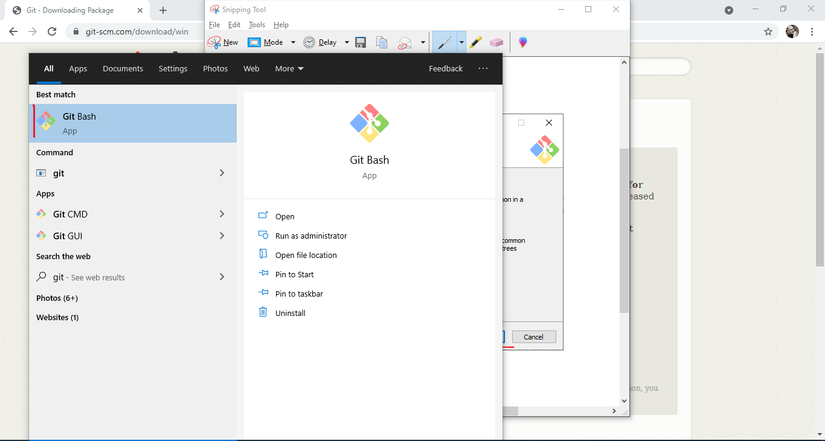This screenshot has width=825, height=441.
Task: Click the large Git Bash logo
Action: click(369, 123)
